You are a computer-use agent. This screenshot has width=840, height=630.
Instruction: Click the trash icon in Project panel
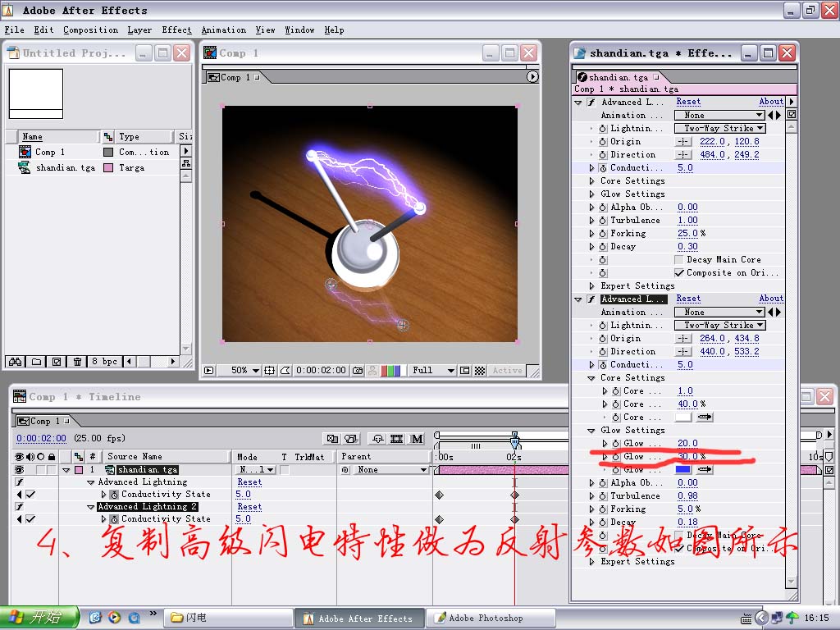[77, 362]
